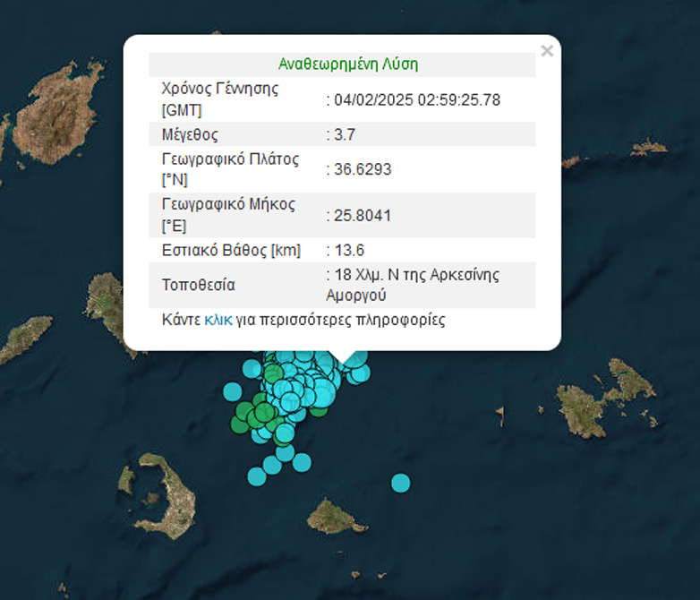Image resolution: width=700 pixels, height=600 pixels.
Task: Click the focal depth value 13.6
Action: tap(348, 250)
